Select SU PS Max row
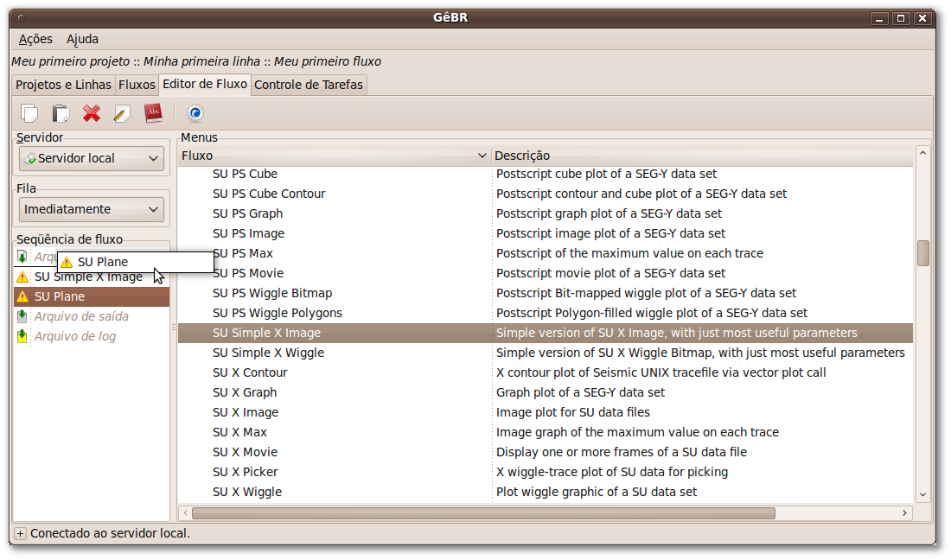Image resolution: width=951 pixels, height=560 pixels. point(546,253)
